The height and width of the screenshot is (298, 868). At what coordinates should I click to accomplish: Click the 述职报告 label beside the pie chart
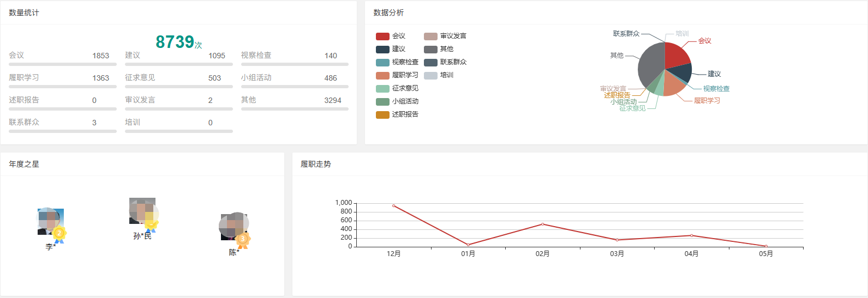click(x=617, y=95)
